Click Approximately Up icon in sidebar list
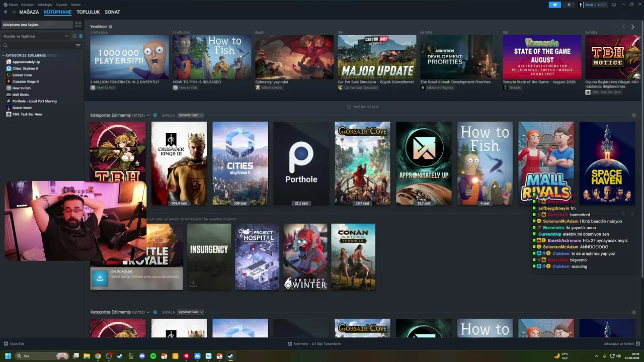Image resolution: width=644 pixels, height=362 pixels. coord(9,62)
